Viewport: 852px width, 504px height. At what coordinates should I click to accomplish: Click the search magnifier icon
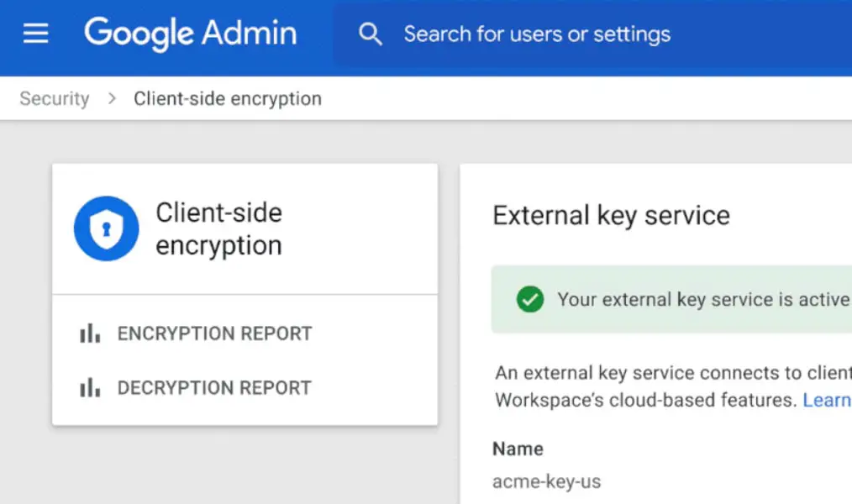[x=370, y=34]
